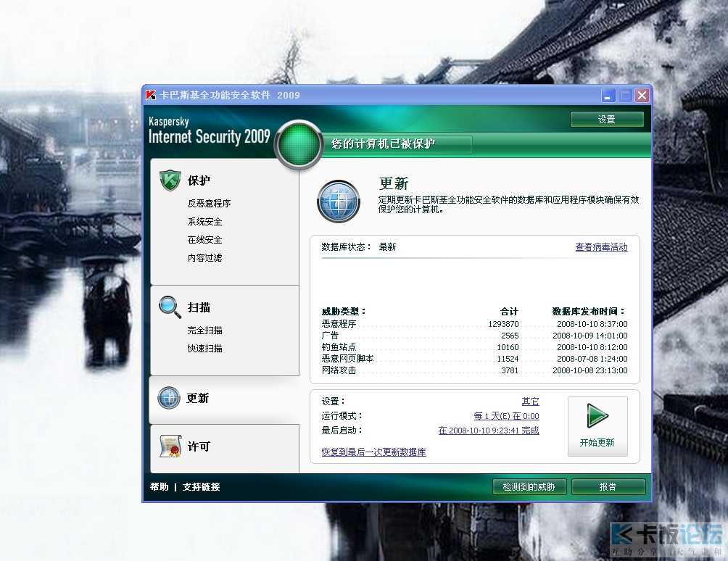The image size is (728, 561).
Task: Click the green protection status indicator orb
Action: pyautogui.click(x=299, y=144)
